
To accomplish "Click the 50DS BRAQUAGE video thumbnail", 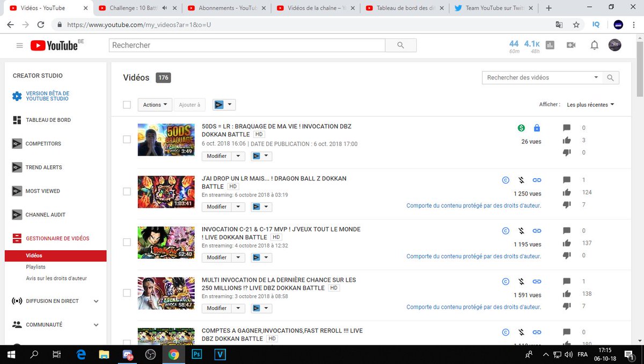I will point(166,140).
